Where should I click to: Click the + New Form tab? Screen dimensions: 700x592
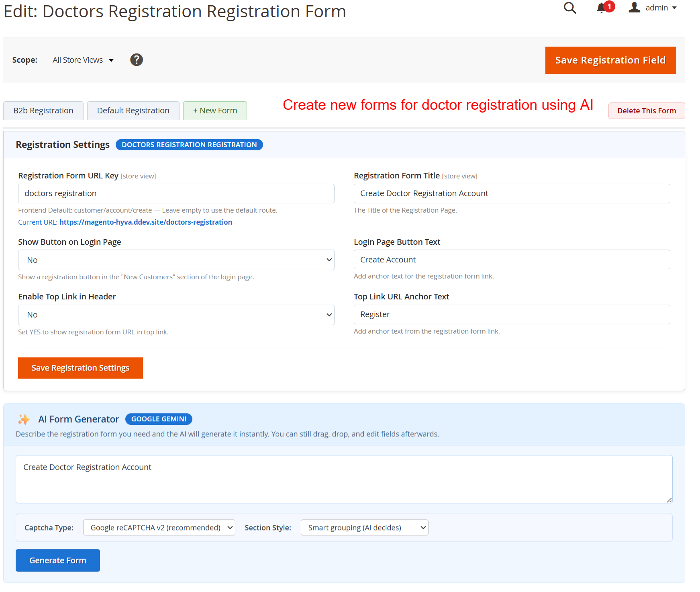click(x=215, y=111)
